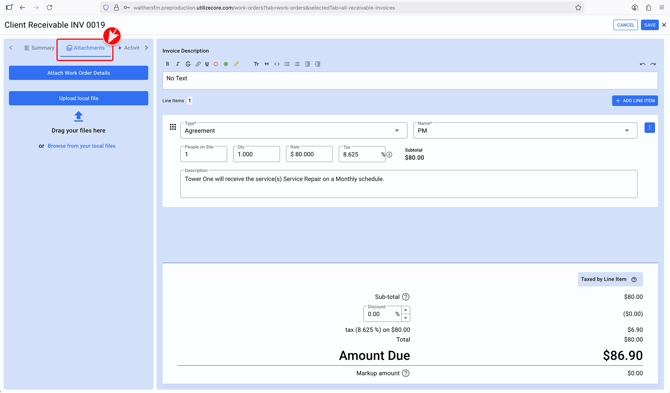Grab the line item drag handle grid icon

point(173,127)
